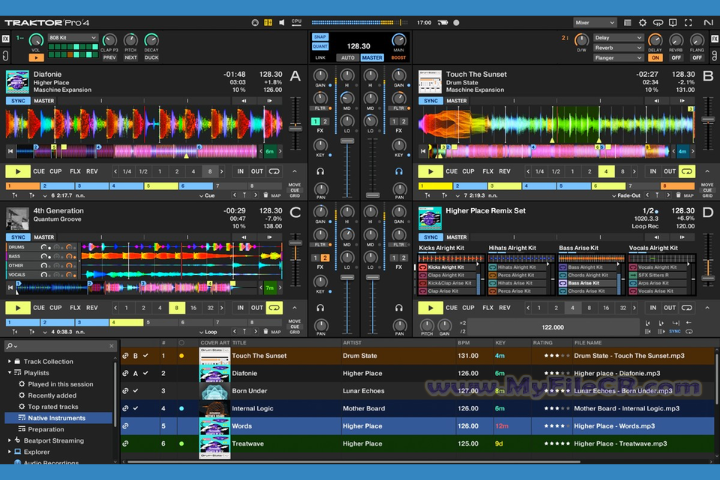This screenshot has width=720, height=480.
Task: Click channel A volume fader
Action: pos(347,141)
